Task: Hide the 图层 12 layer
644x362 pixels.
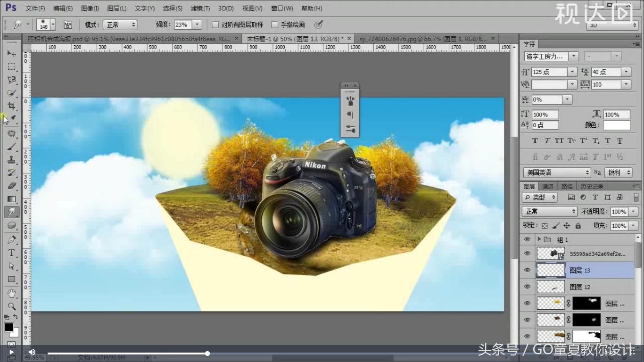Action: 527,287
